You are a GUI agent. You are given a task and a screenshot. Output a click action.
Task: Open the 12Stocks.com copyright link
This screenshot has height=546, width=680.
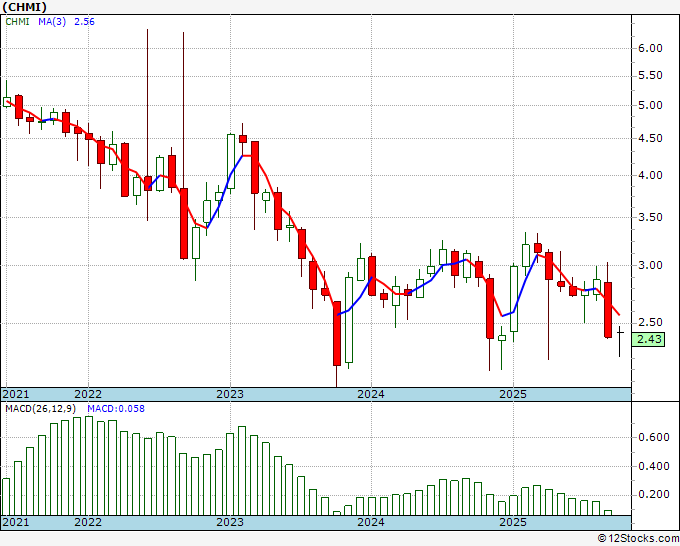point(638,539)
